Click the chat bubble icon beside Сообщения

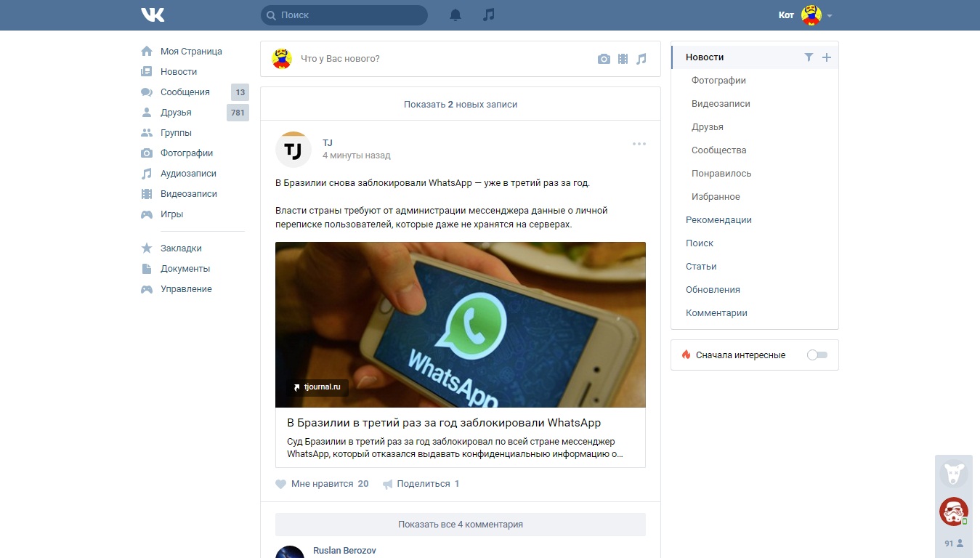pyautogui.click(x=147, y=92)
